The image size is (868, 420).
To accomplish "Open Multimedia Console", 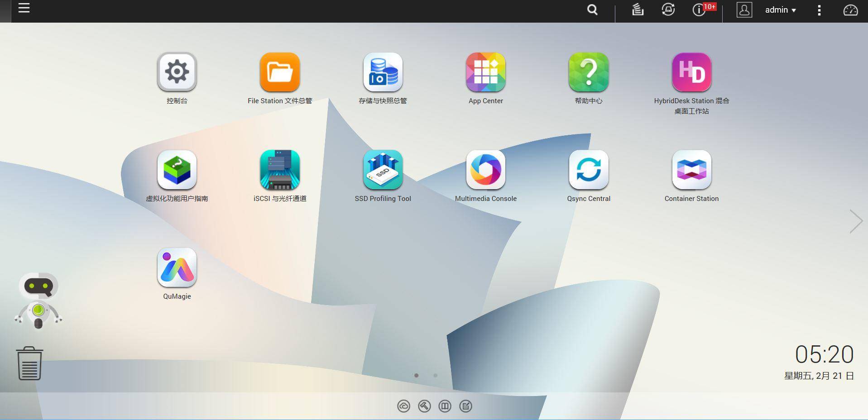I will click(x=485, y=170).
